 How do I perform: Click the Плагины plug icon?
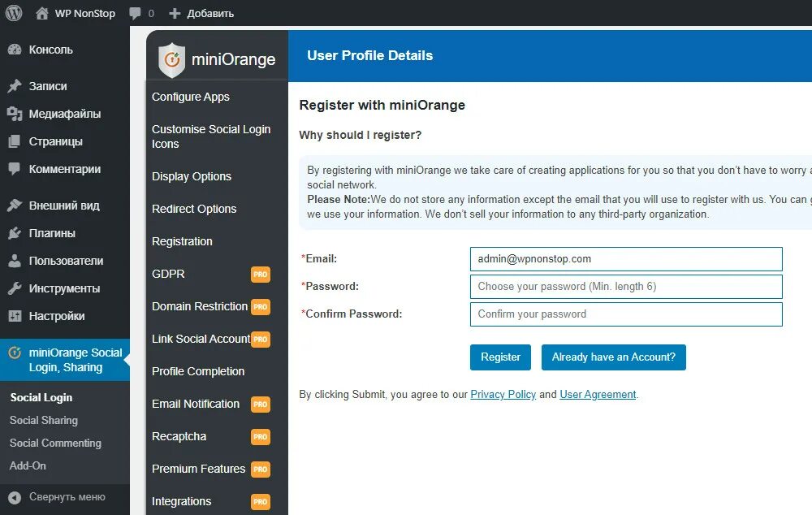click(x=15, y=233)
